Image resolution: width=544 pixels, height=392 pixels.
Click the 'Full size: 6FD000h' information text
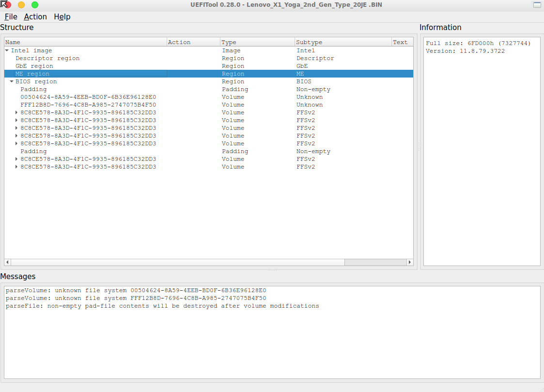[x=478, y=43]
